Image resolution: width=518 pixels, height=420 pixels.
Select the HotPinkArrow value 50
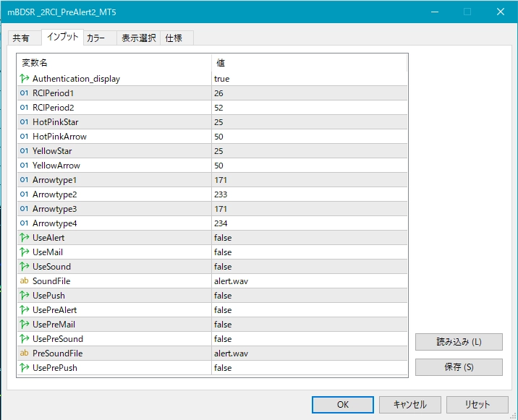click(218, 137)
